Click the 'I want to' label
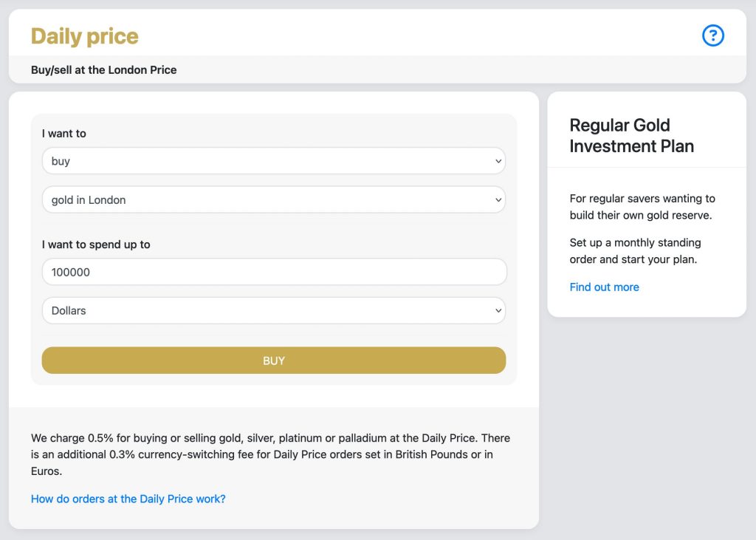 pyautogui.click(x=64, y=134)
